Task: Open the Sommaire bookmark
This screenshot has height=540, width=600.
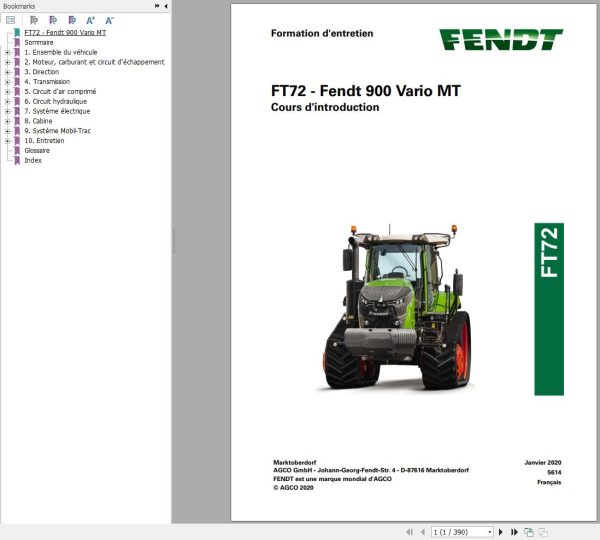Action: 39,42
